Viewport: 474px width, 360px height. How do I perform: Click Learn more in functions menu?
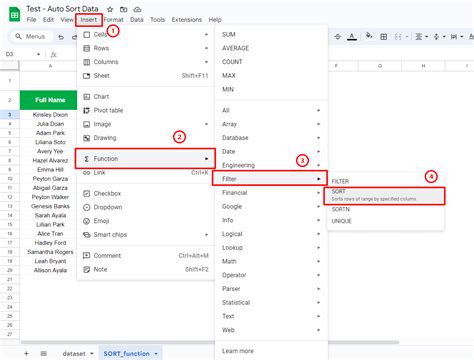[x=272, y=351]
